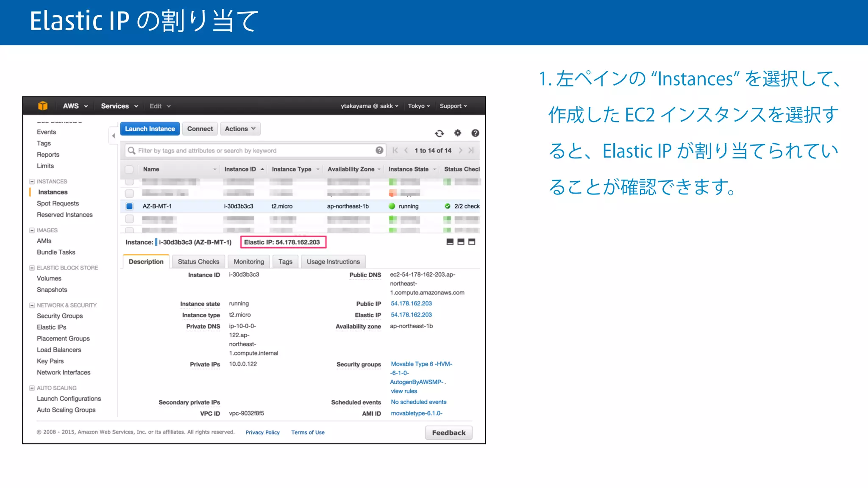Open the Support dropdown menu

(x=453, y=106)
